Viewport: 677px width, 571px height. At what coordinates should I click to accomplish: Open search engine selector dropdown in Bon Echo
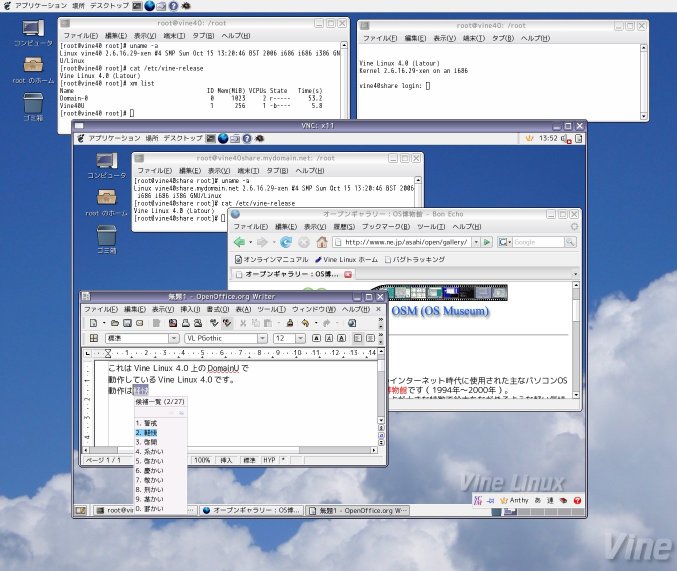[504, 242]
